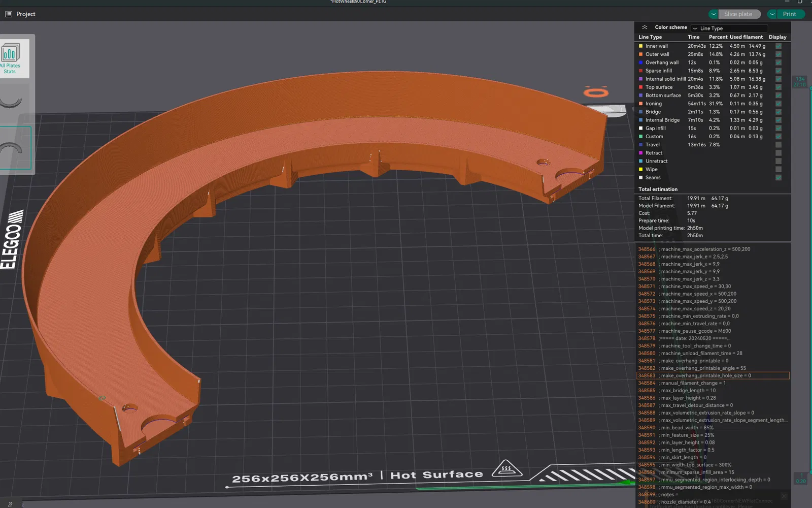Open the Project tab
Screen dimensions: 812x508
point(25,14)
